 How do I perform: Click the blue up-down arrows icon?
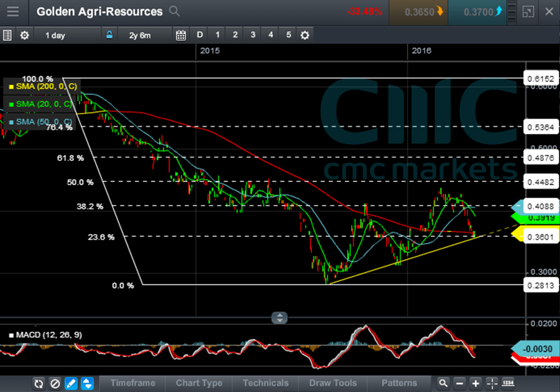tap(87, 384)
